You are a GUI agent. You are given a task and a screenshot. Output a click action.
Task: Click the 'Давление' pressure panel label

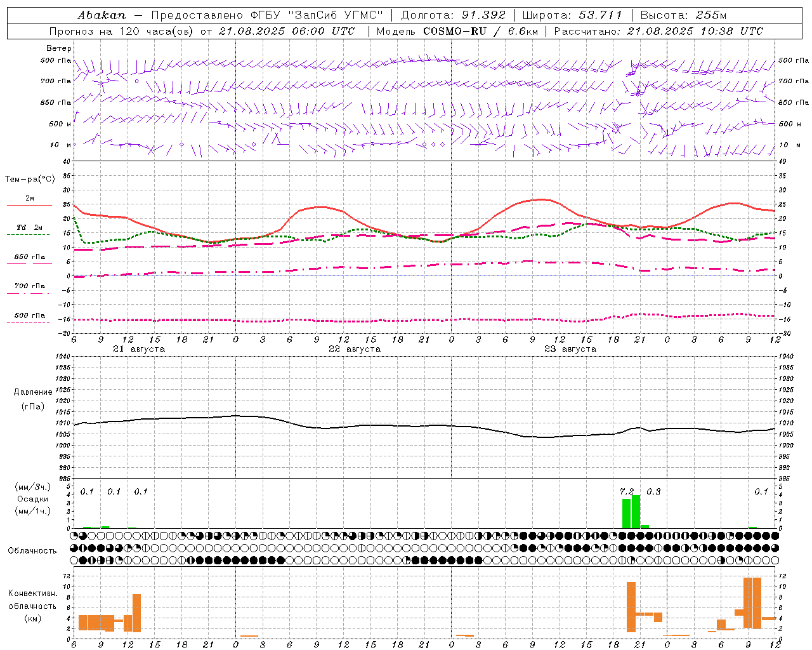pos(33,392)
